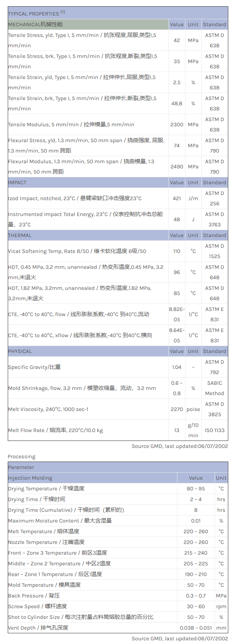Select the Tensile Modulus value 2300
Viewport: 236px width, 644px height.
[x=177, y=124]
